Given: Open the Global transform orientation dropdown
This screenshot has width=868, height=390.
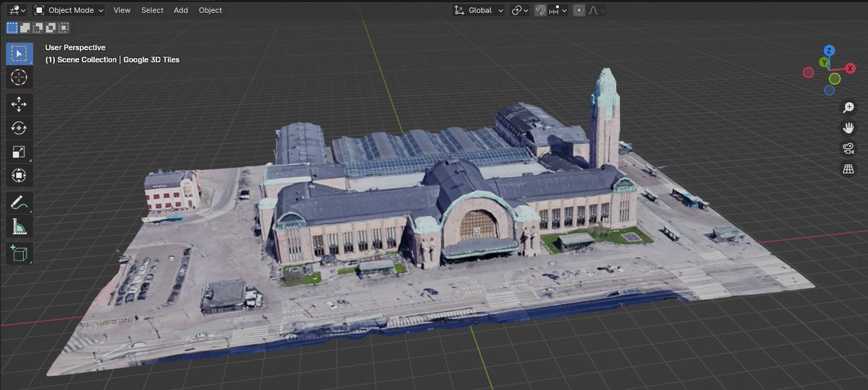Looking at the screenshot, I should point(478,10).
